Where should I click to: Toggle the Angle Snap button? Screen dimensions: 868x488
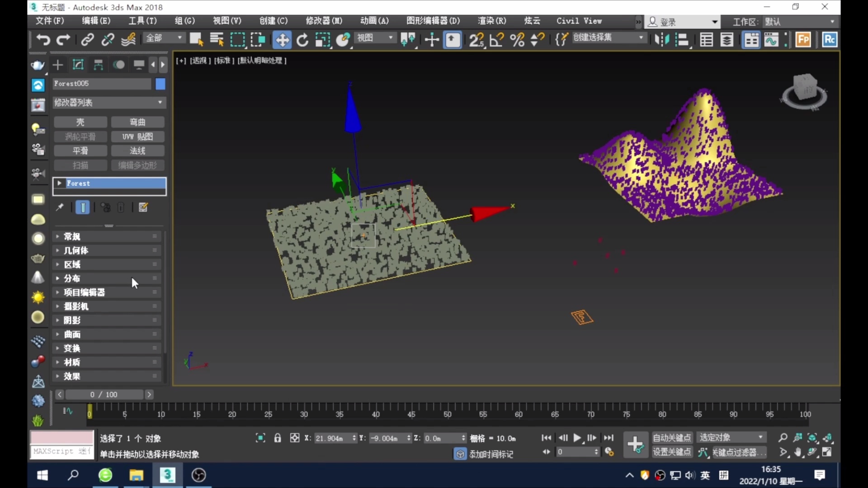497,40
